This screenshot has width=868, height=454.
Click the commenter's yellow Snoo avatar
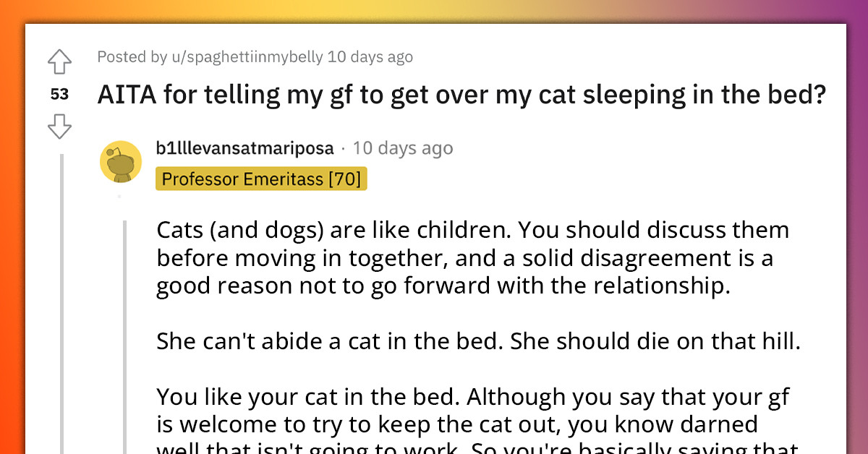click(x=120, y=160)
